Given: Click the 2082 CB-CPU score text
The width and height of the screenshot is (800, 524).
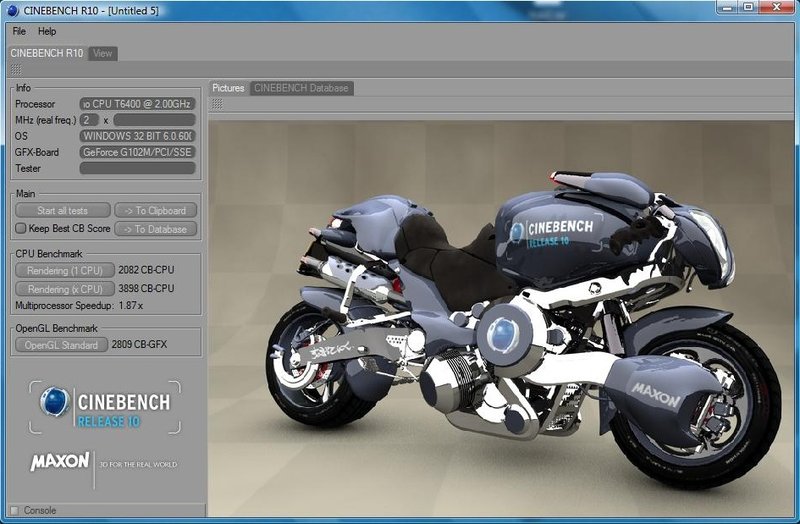Looking at the screenshot, I should pyautogui.click(x=146, y=270).
